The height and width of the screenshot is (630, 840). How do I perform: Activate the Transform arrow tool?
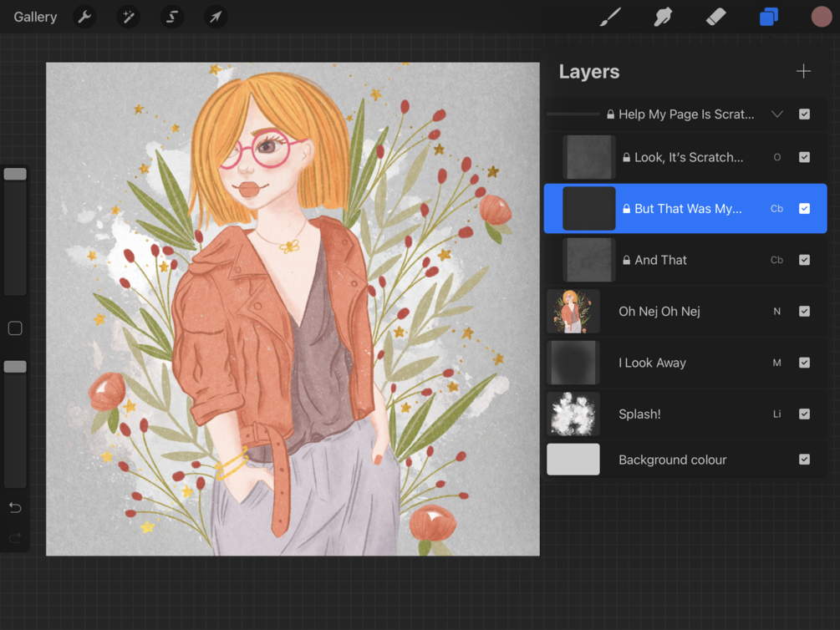click(216, 17)
